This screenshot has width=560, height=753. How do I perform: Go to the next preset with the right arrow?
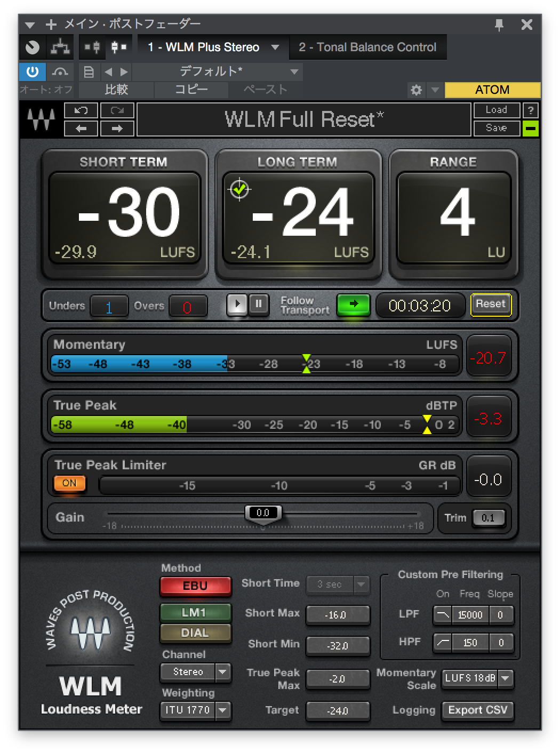pyautogui.click(x=124, y=71)
